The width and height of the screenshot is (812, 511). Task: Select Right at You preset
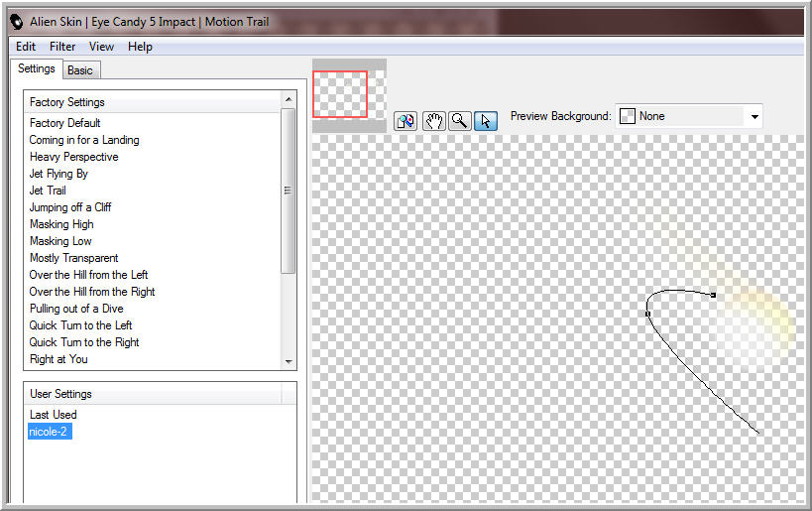[58, 359]
